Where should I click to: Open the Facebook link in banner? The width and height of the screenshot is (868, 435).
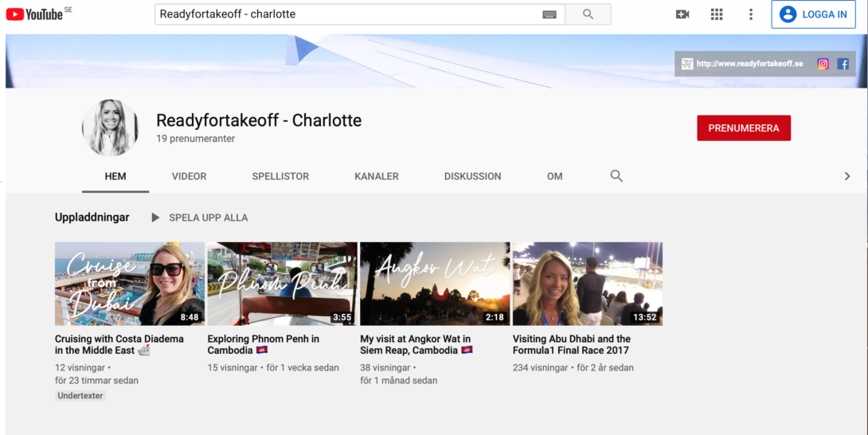point(843,64)
